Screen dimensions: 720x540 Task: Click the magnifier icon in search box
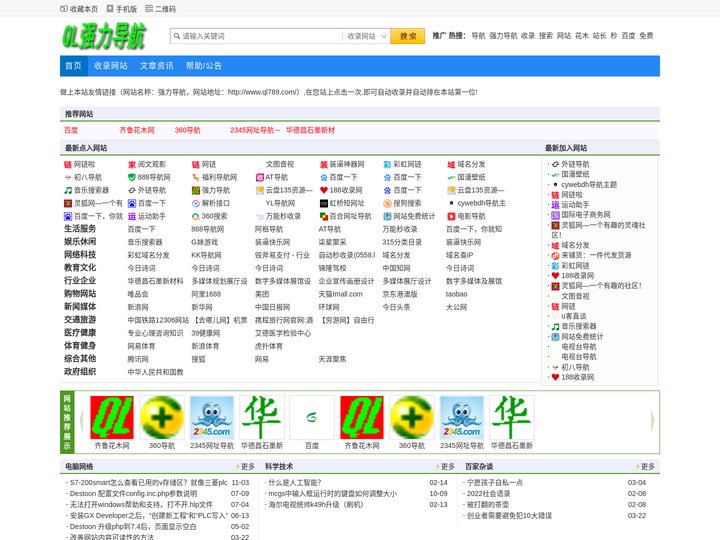[177, 36]
